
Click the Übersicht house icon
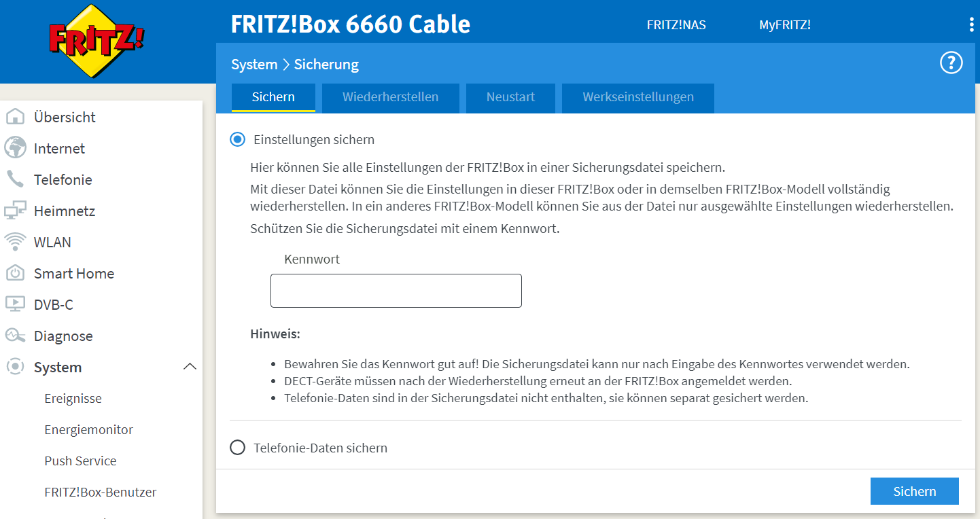[x=15, y=117]
